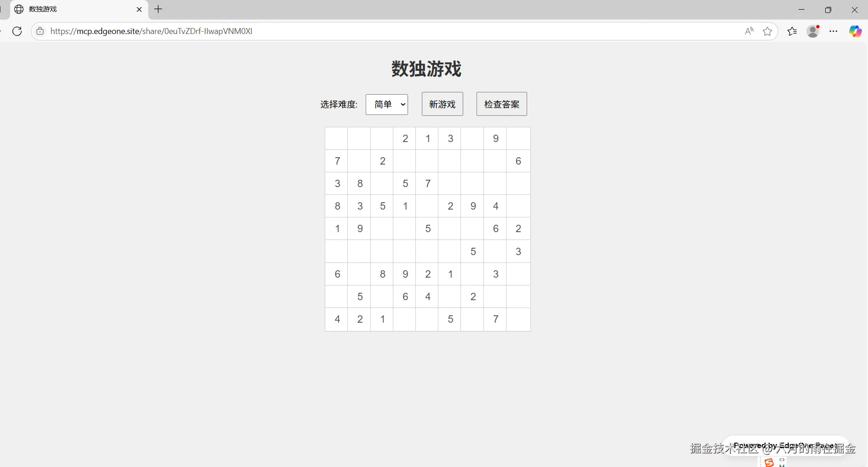Screen dimensions: 868x467
Task: Select the empty bottom-right sudoku cell
Action: pyautogui.click(x=518, y=319)
